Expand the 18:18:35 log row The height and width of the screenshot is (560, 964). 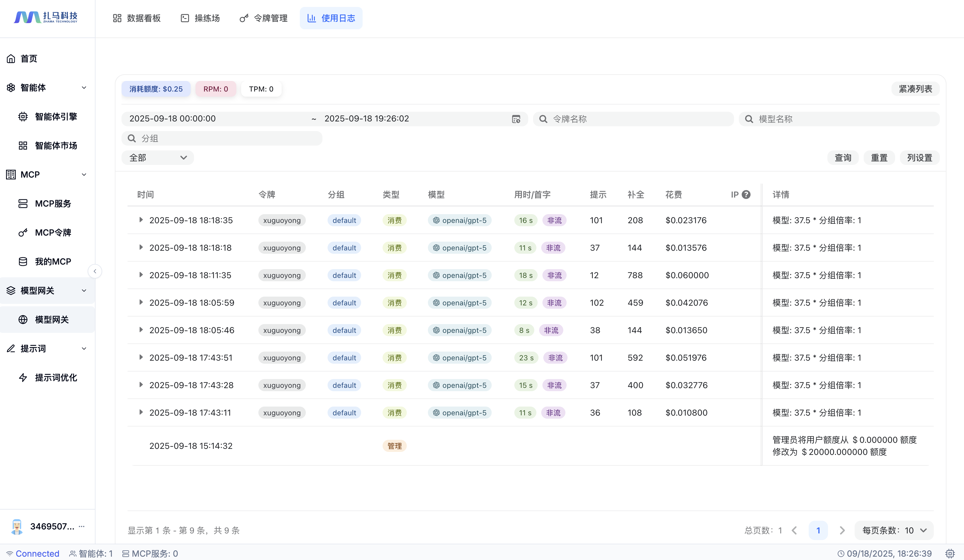pos(141,220)
